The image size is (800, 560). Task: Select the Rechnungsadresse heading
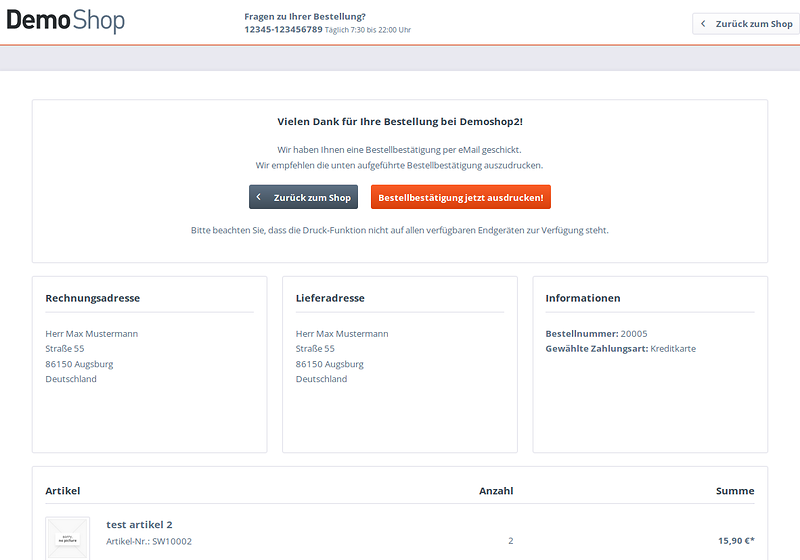92,298
